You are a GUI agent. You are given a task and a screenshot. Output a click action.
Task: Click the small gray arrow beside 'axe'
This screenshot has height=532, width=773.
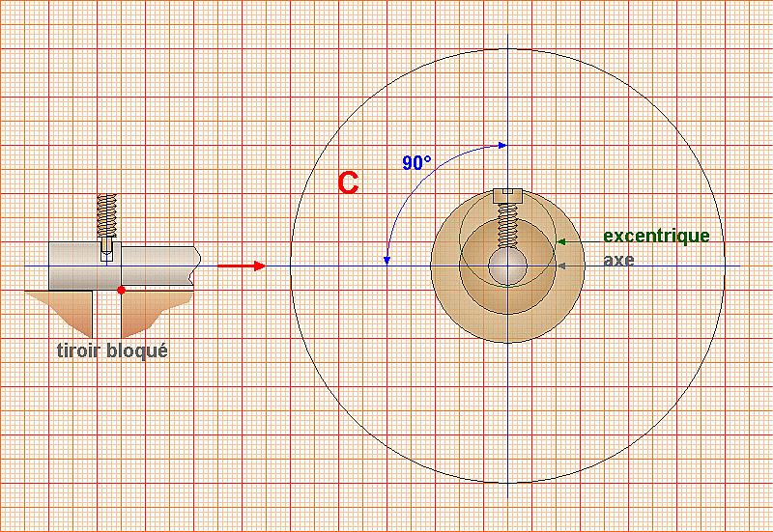coord(574,265)
